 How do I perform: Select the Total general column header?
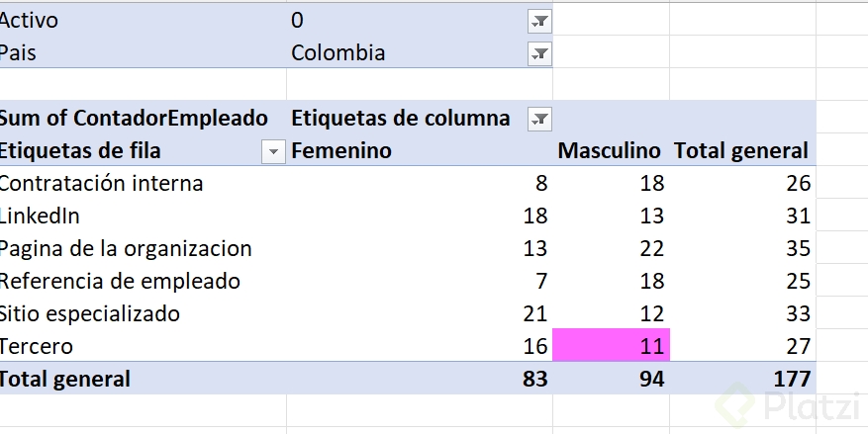pos(741,151)
